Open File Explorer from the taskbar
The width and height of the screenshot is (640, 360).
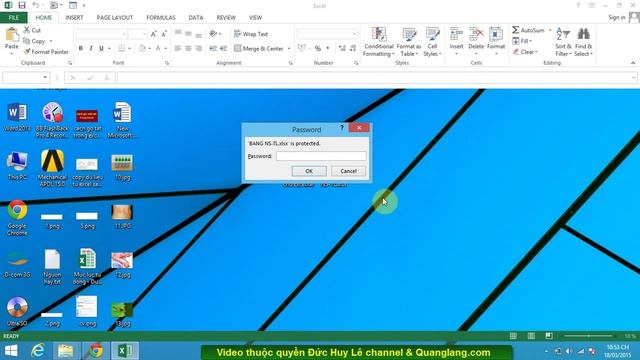65,351
